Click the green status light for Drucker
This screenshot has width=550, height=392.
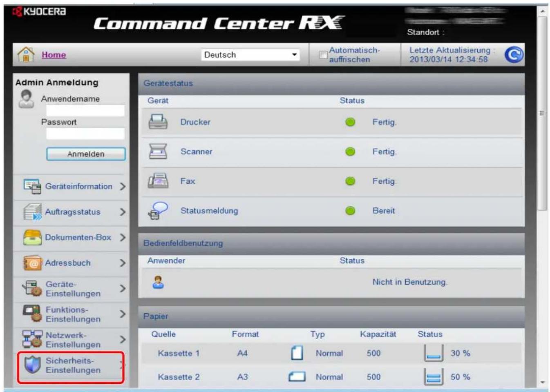pyautogui.click(x=350, y=122)
